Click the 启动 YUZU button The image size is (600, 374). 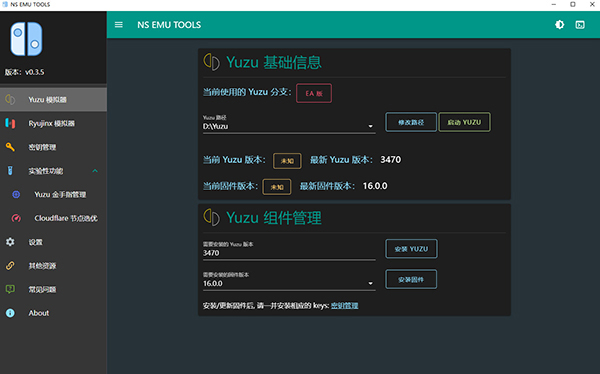pyautogui.click(x=464, y=122)
